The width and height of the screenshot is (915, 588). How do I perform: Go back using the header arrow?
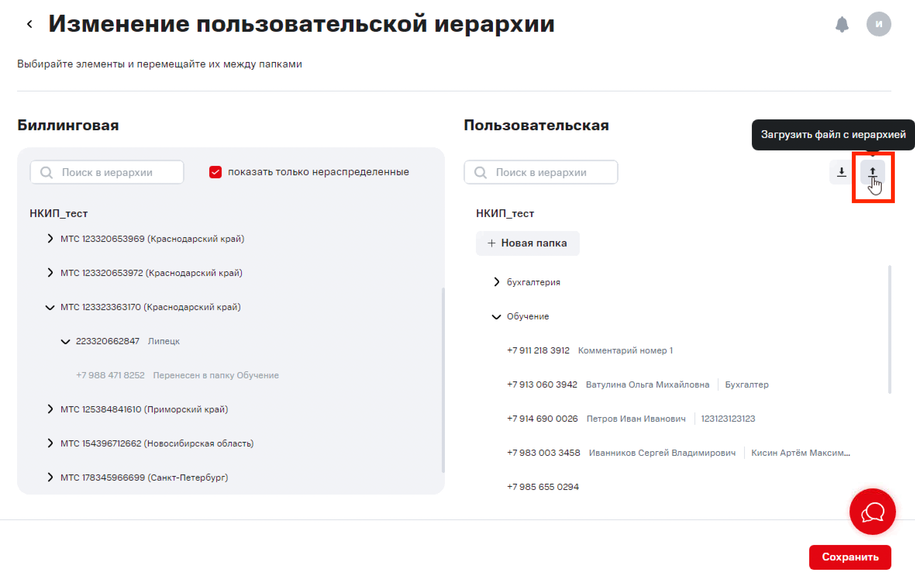click(x=29, y=24)
